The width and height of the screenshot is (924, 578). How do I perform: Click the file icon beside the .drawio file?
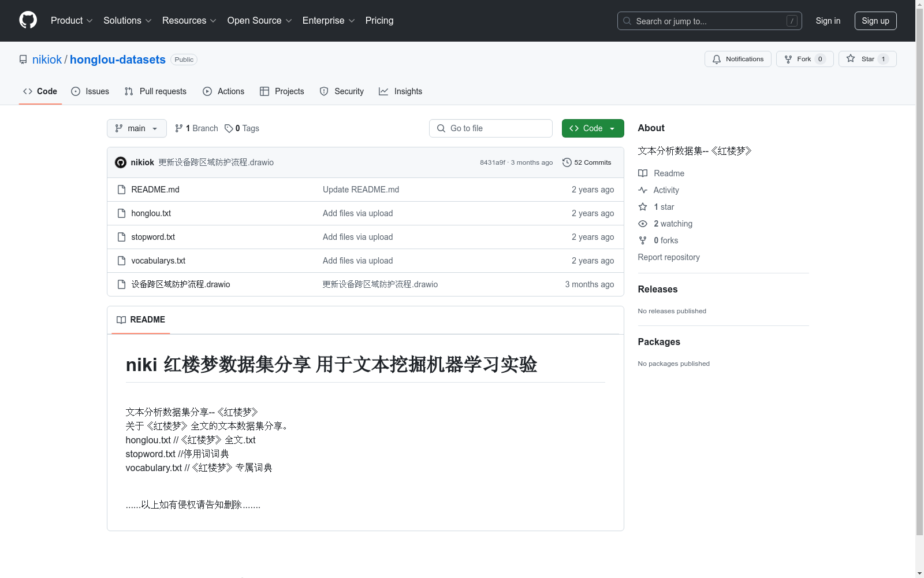[x=121, y=284]
